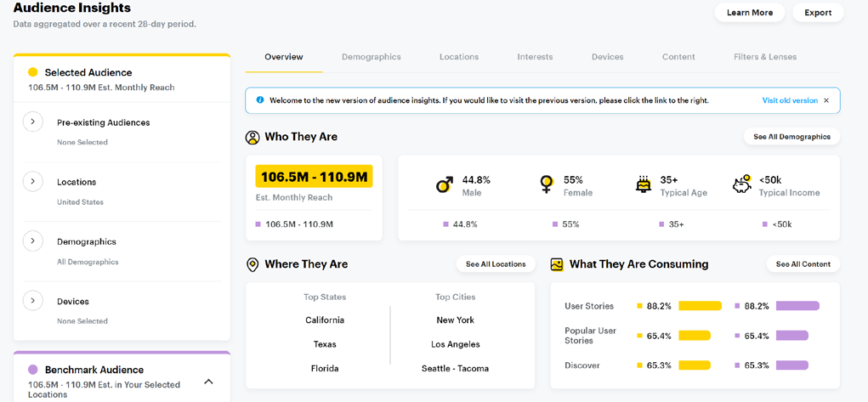
Task: Expand the Devices filter section
Action: 33,300
